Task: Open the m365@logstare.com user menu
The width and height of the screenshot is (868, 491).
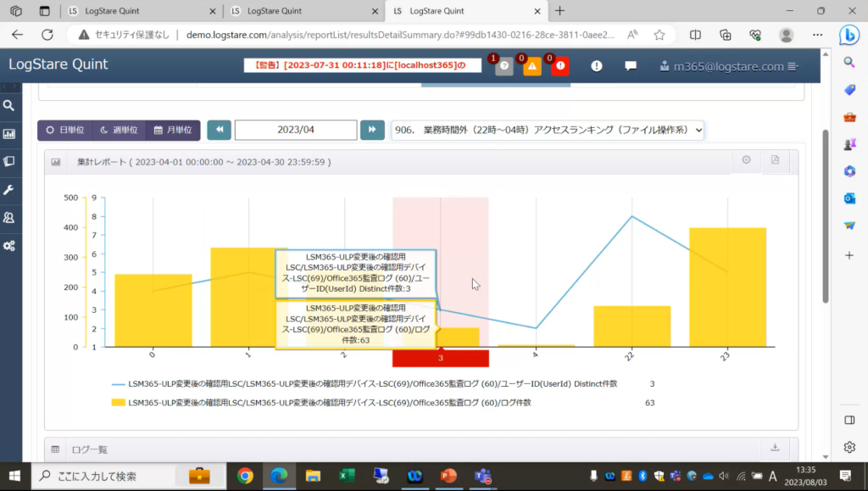Action: coord(728,66)
